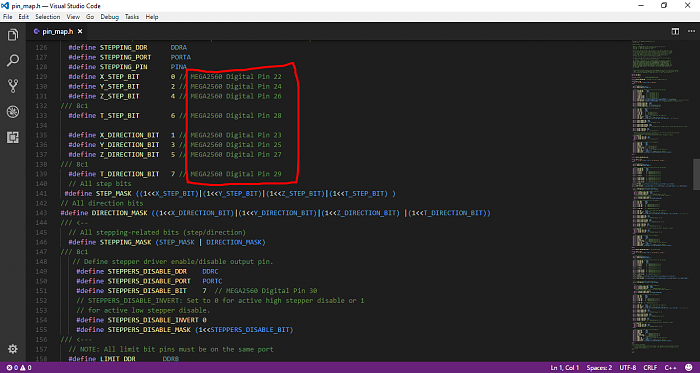The width and height of the screenshot is (700, 373).
Task: Open the Tasks menu
Action: coord(132,17)
